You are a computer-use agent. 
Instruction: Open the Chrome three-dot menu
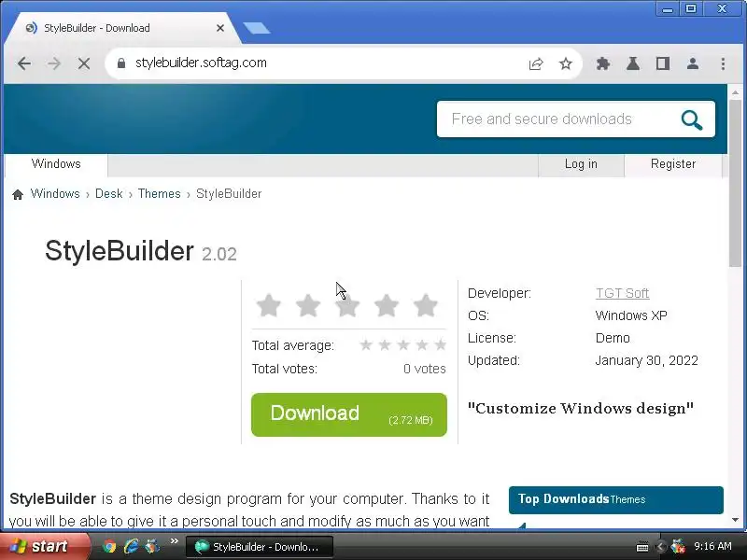point(723,63)
